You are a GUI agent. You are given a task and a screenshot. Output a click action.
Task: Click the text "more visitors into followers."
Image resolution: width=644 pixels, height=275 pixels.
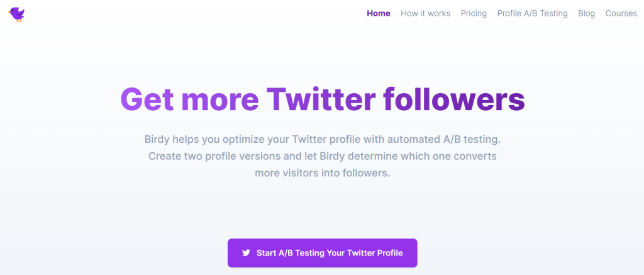click(323, 172)
